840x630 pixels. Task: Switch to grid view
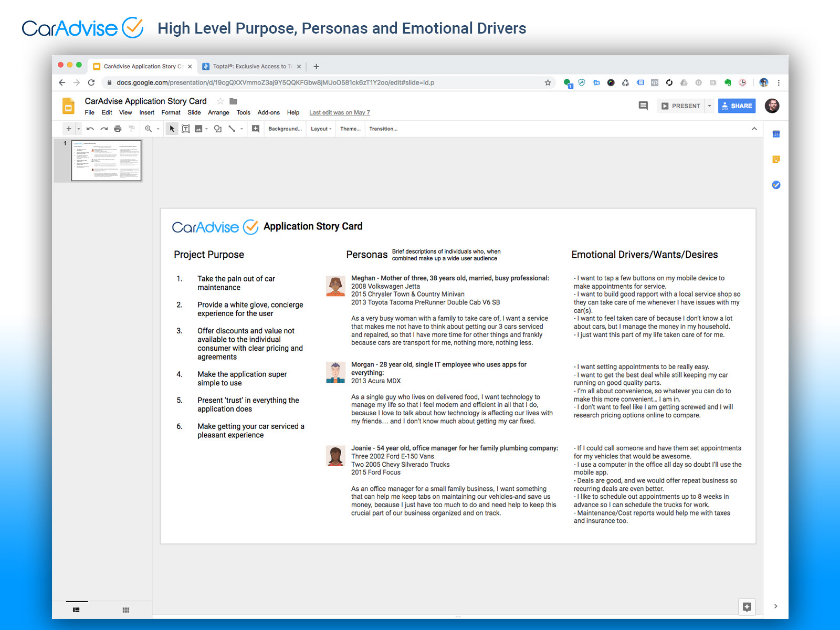click(x=126, y=610)
